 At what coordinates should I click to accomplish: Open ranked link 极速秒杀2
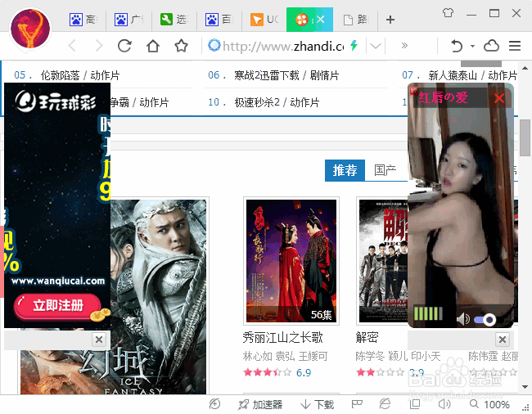pos(257,102)
